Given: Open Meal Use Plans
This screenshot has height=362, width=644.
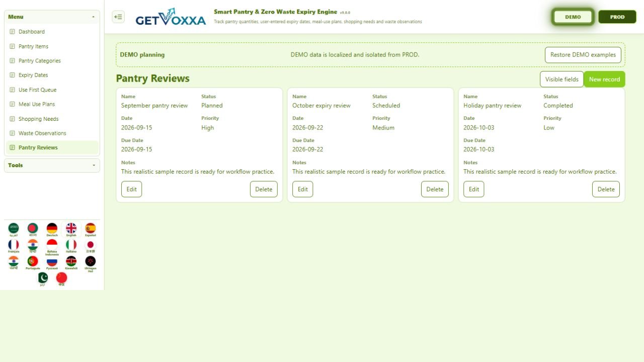Looking at the screenshot, I should [52, 104].
